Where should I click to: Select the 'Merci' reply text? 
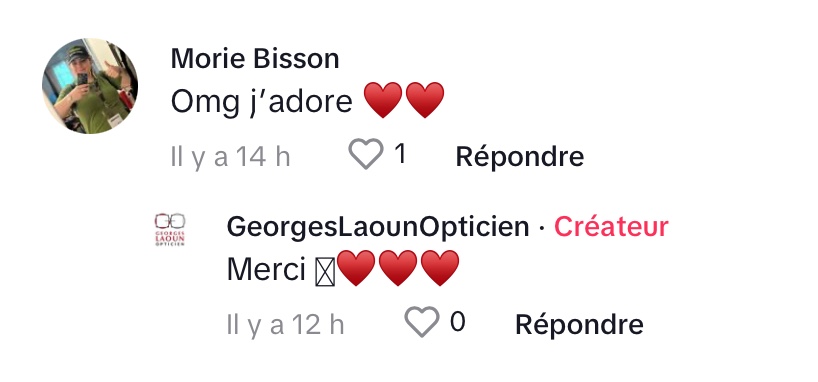[266, 270]
